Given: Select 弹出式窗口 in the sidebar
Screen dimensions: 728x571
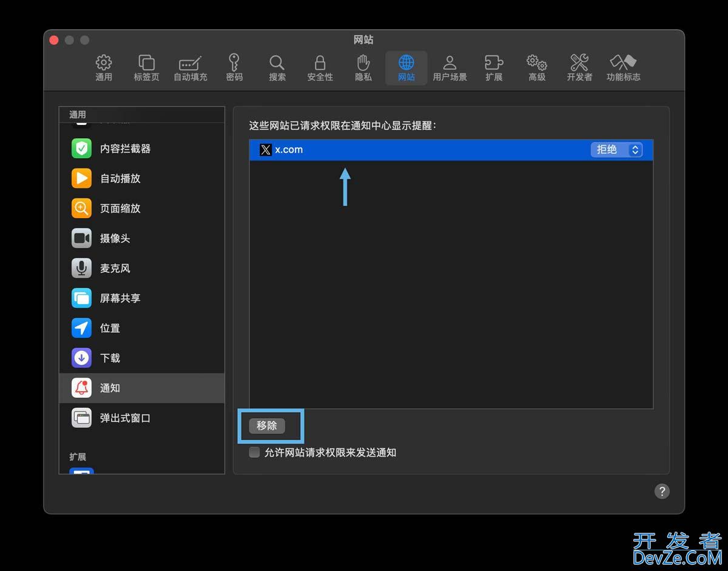Looking at the screenshot, I should coord(142,418).
